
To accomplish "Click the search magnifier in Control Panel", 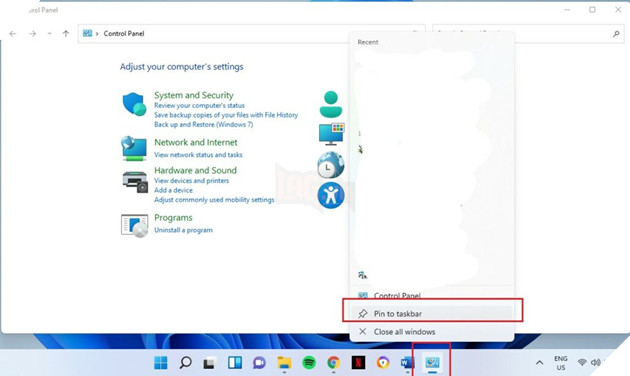I will coord(616,34).
